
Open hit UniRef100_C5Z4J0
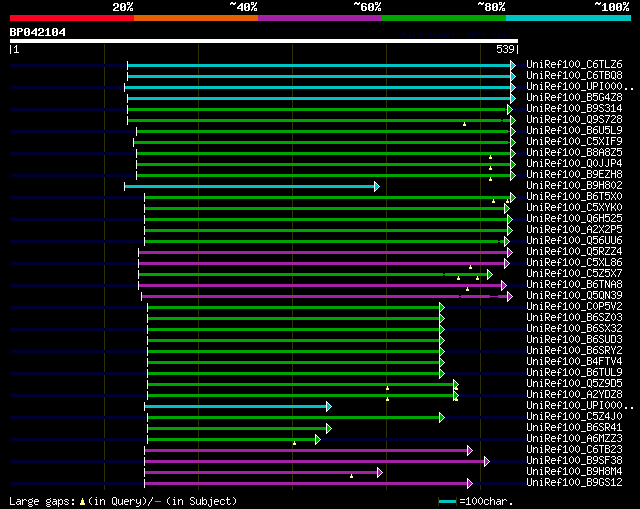coord(574,417)
